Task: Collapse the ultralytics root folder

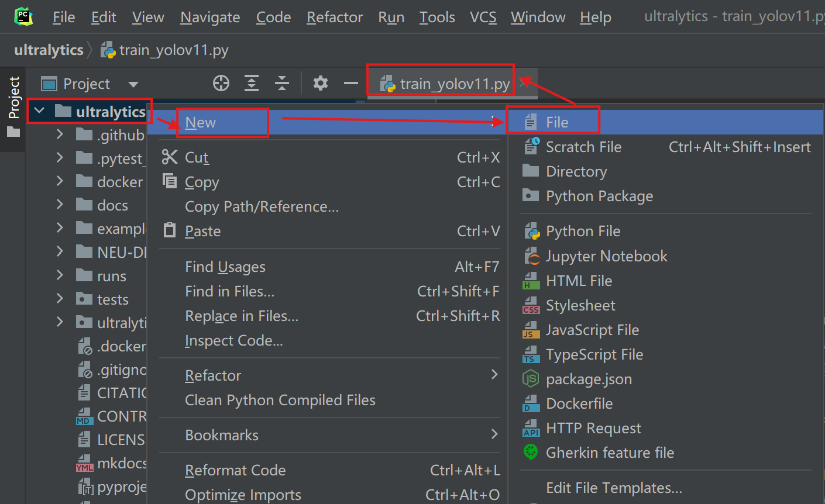Action: [40, 111]
